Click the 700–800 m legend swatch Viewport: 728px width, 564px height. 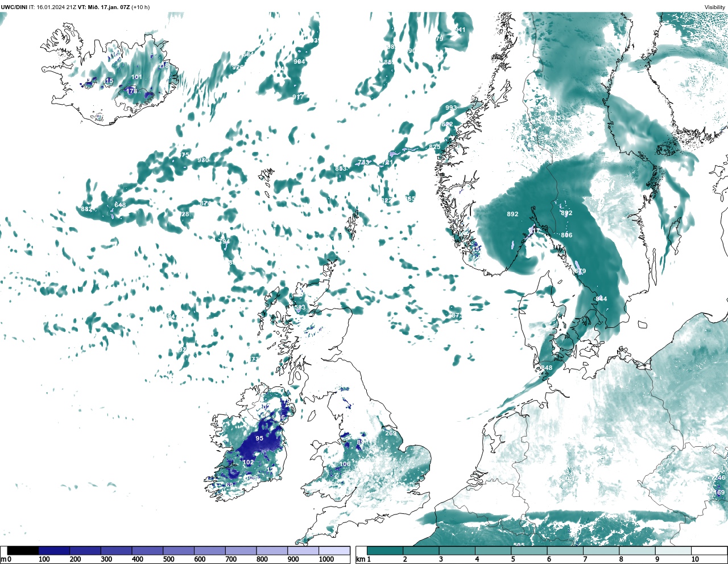(x=241, y=551)
